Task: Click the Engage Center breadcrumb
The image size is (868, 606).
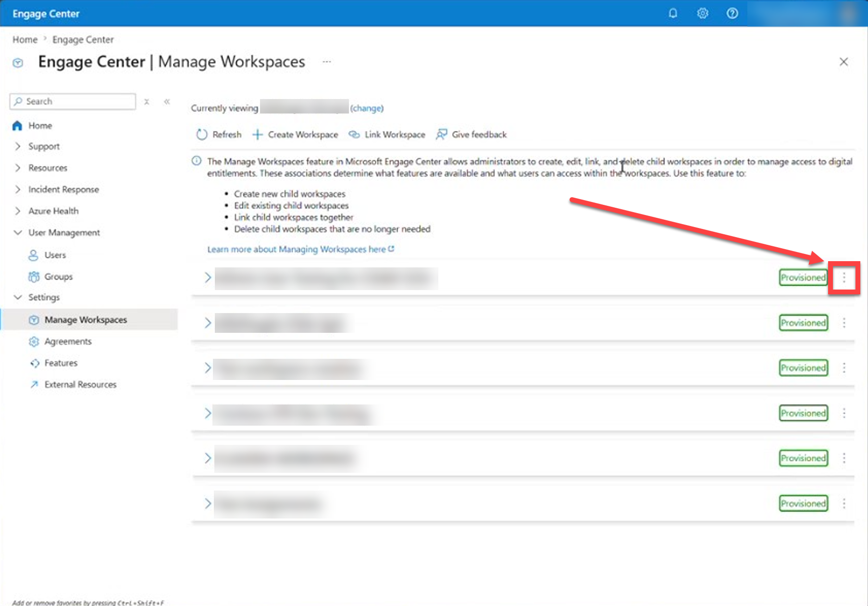Action: [x=83, y=39]
